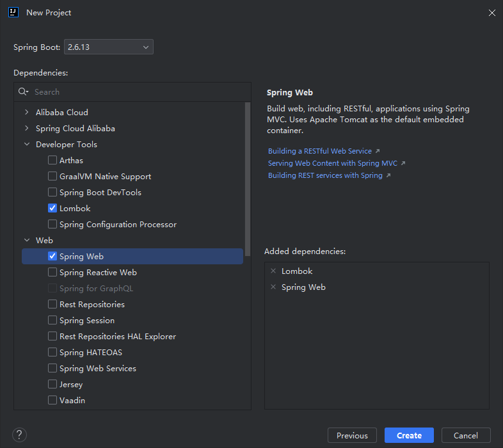503x448 pixels.
Task: Check Spring Configuration Processor
Action: (52, 224)
